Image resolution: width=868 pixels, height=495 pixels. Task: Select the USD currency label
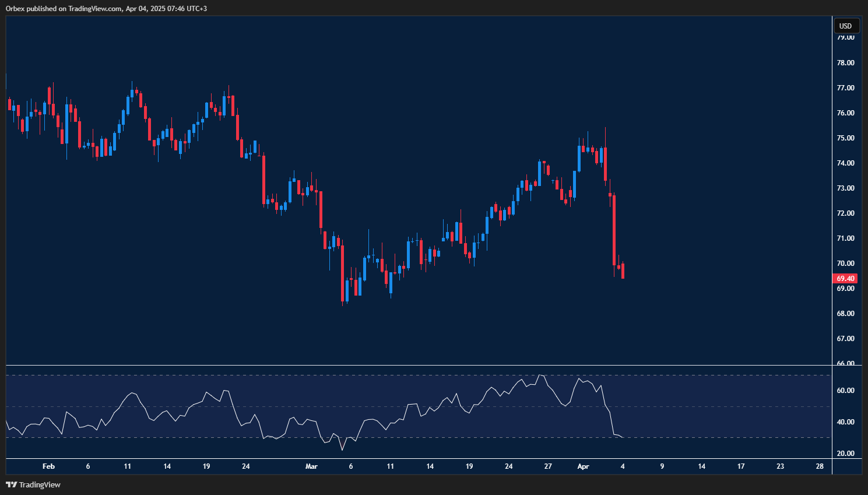846,26
